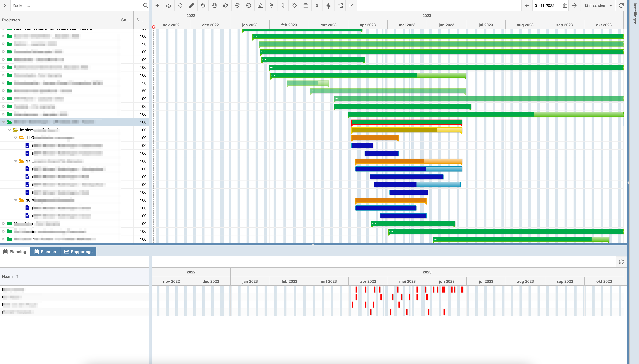Image resolution: width=639 pixels, height=364 pixels.
Task: Select the '11 O' tree row
Action: 74,138
